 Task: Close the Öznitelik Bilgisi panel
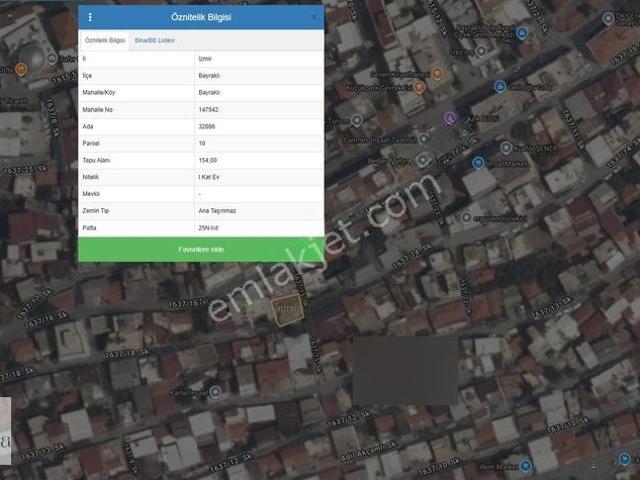315,17
